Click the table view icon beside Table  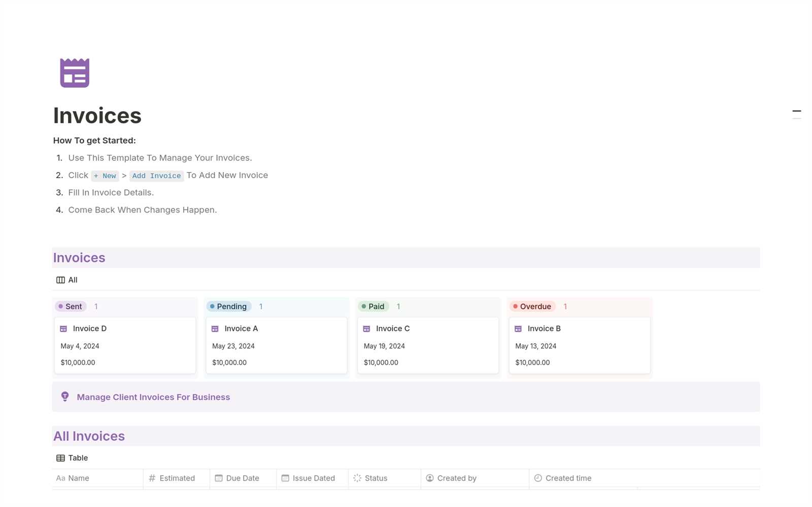[60, 458]
